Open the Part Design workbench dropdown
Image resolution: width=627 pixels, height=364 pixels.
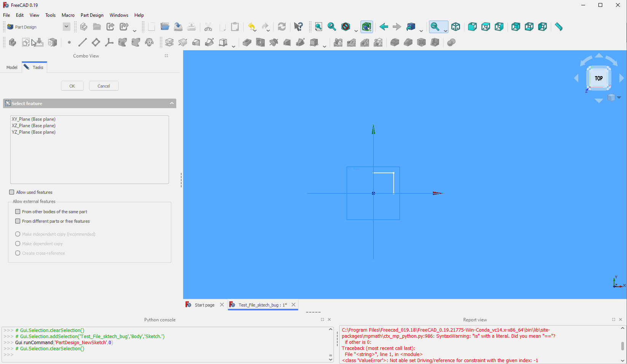(66, 27)
